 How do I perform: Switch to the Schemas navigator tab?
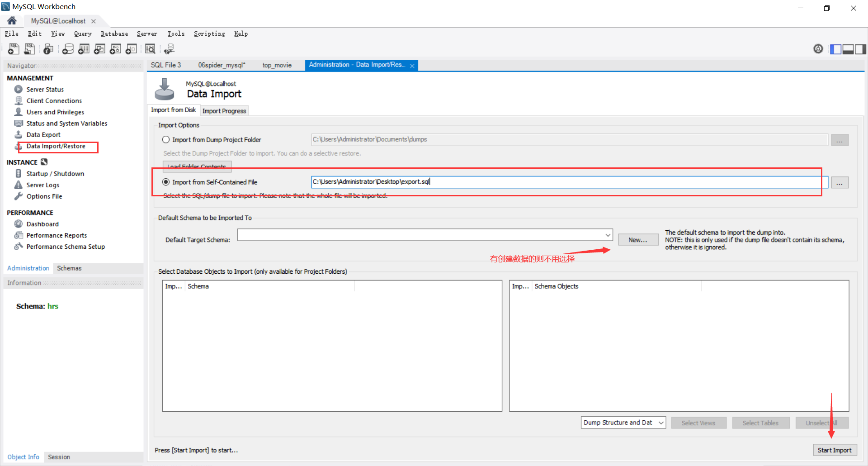tap(69, 268)
